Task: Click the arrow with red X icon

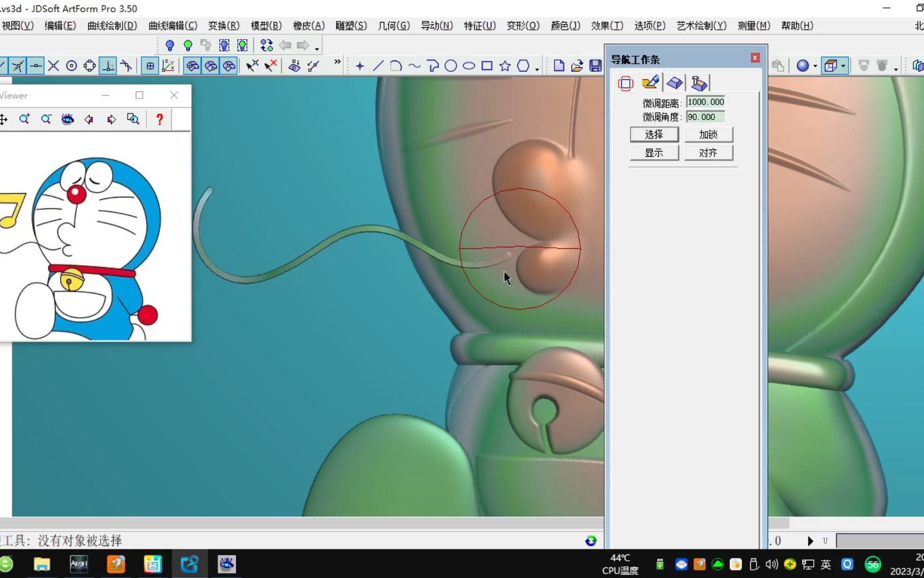Action: coord(271,66)
